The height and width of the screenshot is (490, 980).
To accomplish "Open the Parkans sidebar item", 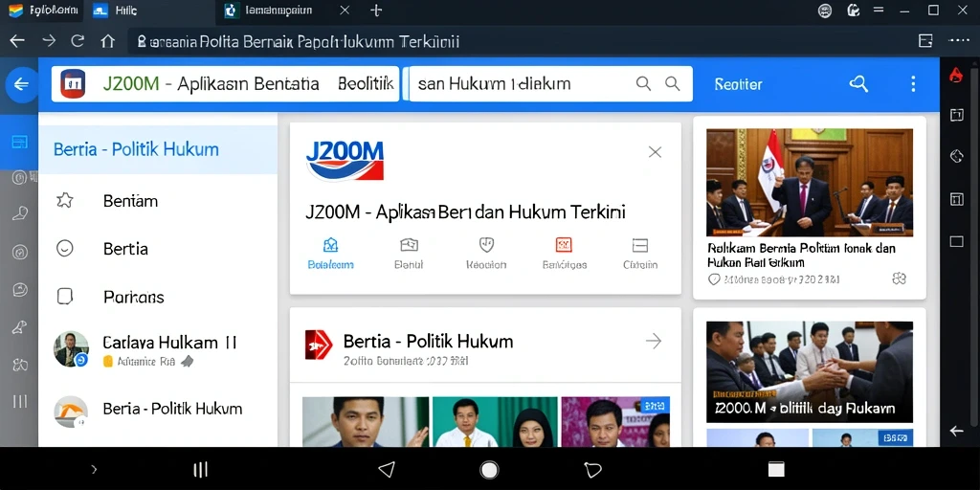I will [x=158, y=297].
